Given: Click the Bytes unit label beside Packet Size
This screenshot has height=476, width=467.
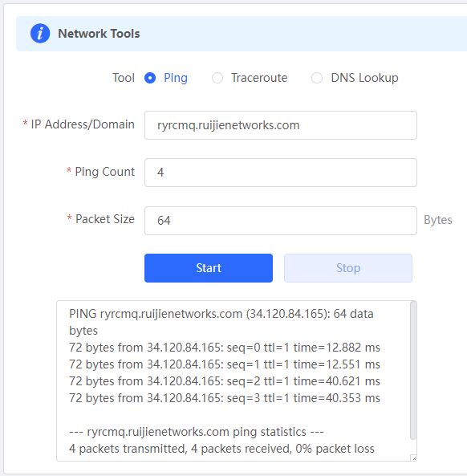Looking at the screenshot, I should coord(438,220).
